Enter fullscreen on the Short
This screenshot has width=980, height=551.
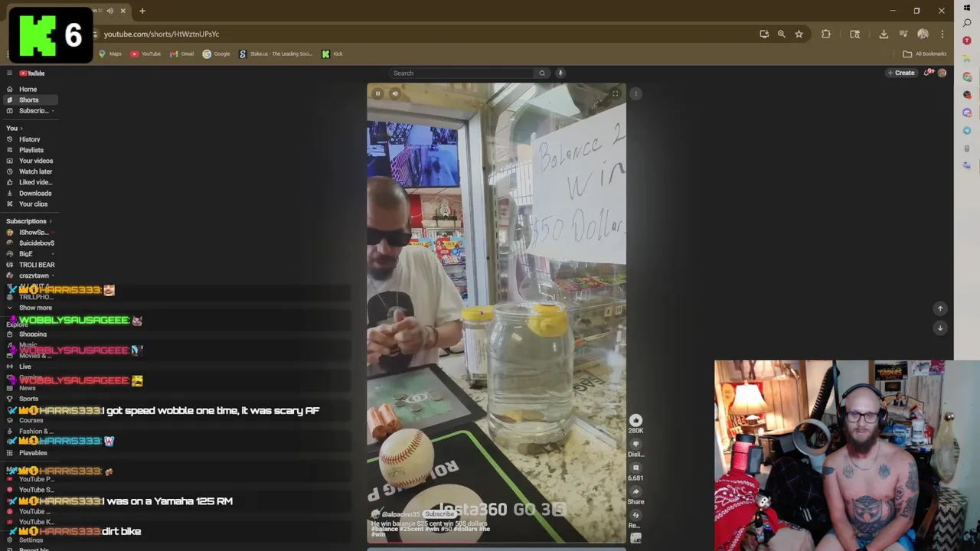(615, 93)
